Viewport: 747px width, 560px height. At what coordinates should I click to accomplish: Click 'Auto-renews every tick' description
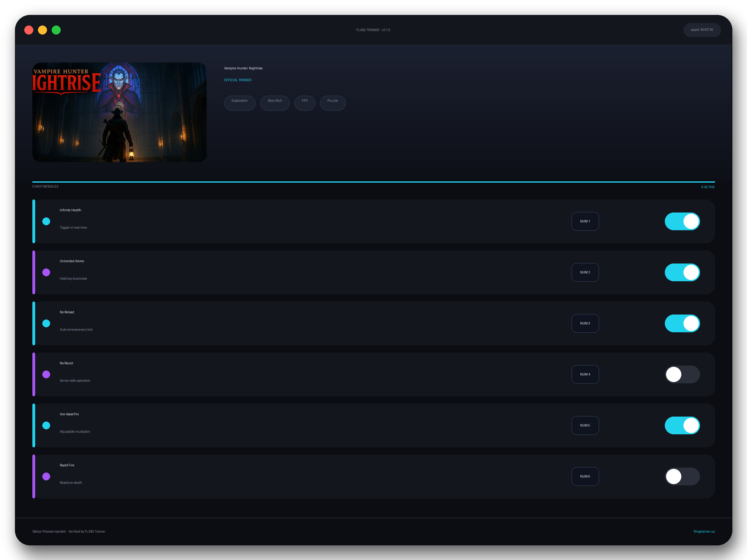tap(76, 329)
